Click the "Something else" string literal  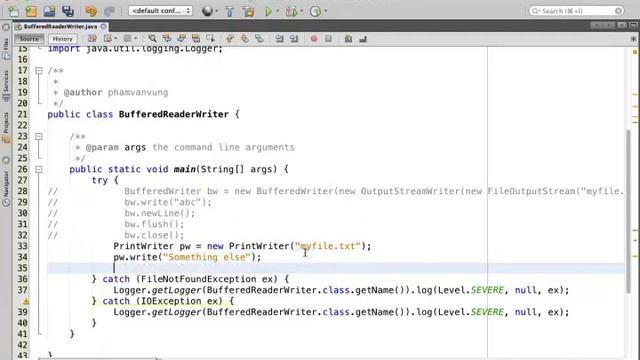207,257
